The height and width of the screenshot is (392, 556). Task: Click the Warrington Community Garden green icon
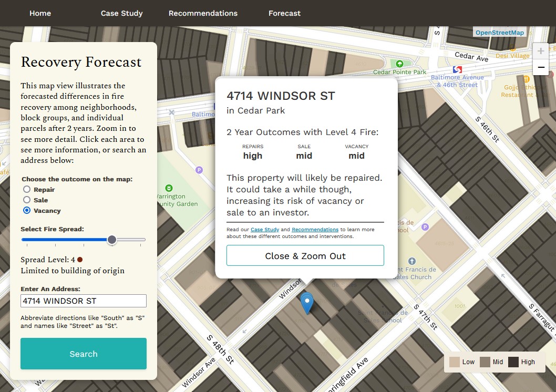pyautogui.click(x=169, y=188)
